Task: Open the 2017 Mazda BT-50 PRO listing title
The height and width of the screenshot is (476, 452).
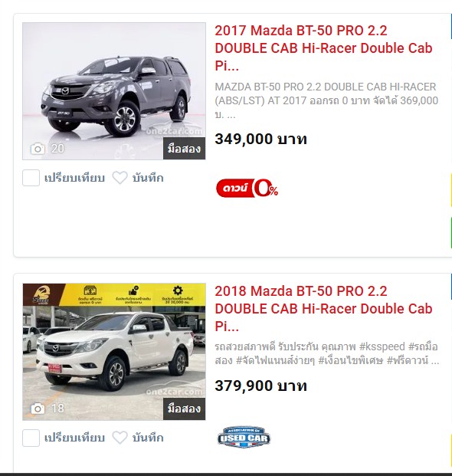Action: pos(323,48)
